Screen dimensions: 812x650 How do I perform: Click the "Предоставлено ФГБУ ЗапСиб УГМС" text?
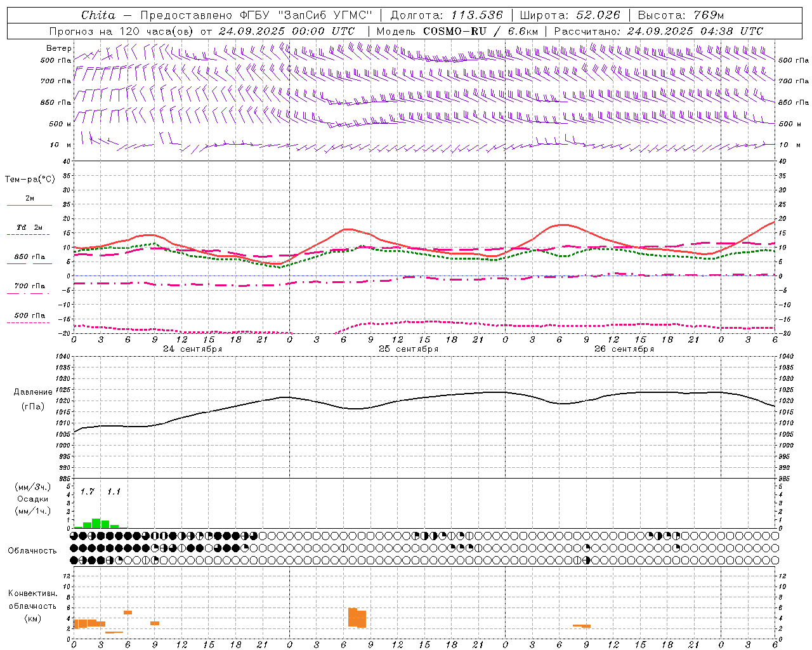coord(256,15)
